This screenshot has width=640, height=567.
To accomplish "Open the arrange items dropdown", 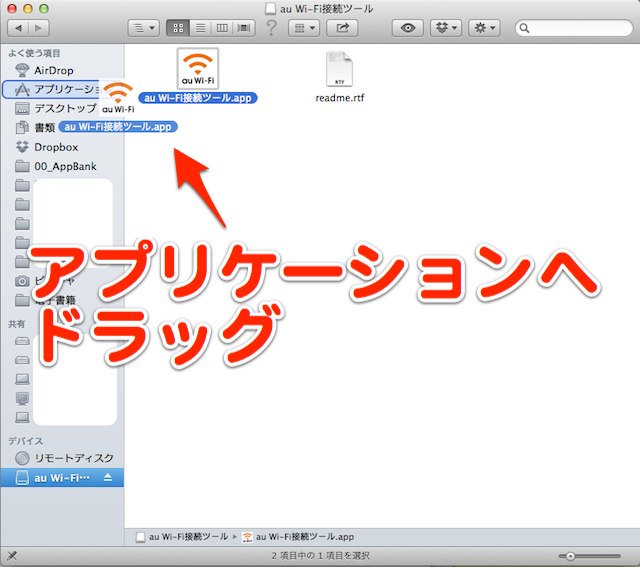I will coord(304,28).
